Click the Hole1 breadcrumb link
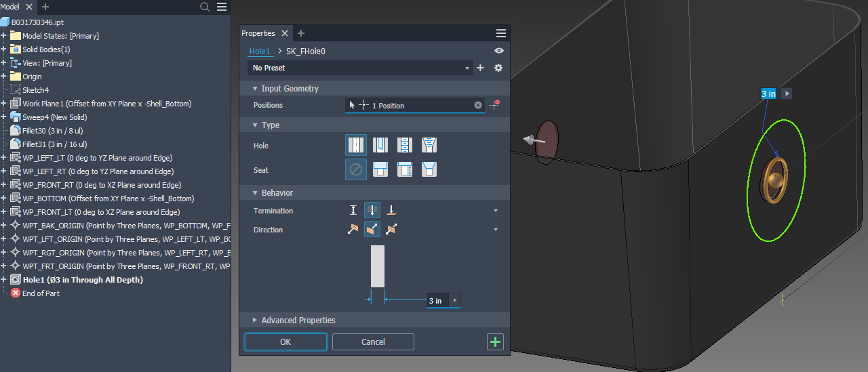Image resolution: width=868 pixels, height=372 pixels. 259,51
